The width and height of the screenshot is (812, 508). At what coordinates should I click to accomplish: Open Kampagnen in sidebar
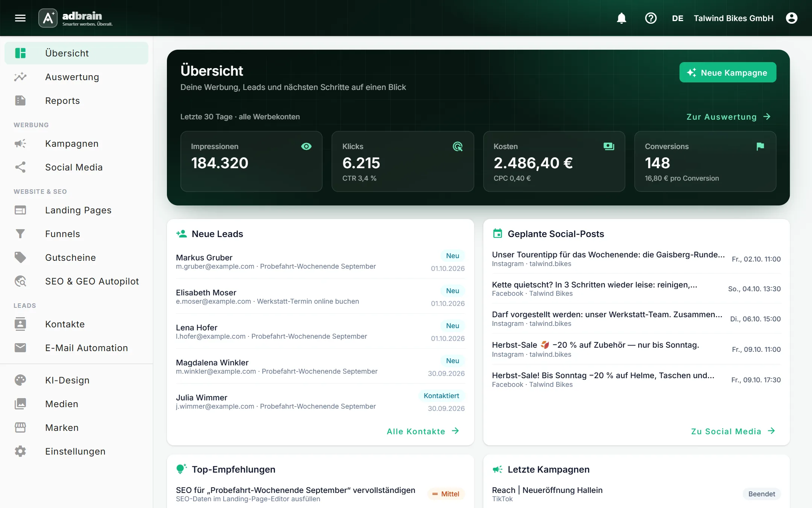point(76,143)
